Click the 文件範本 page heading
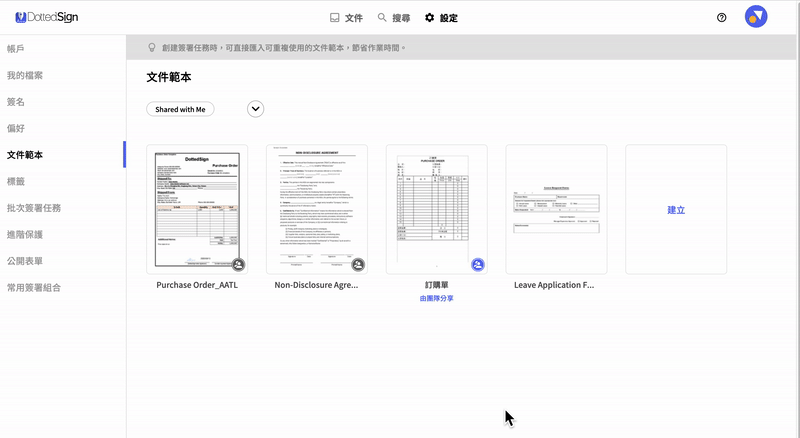 point(169,77)
